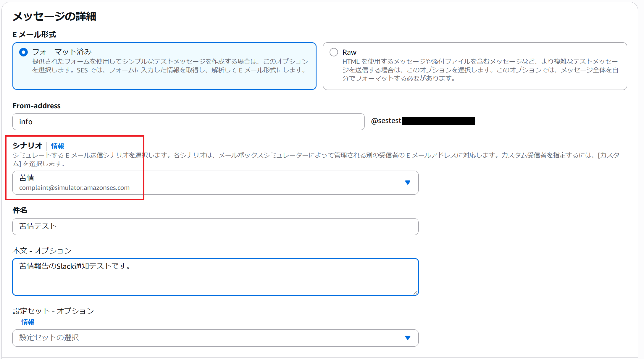Click the 件名 field with 苦情テスト

(x=215, y=227)
